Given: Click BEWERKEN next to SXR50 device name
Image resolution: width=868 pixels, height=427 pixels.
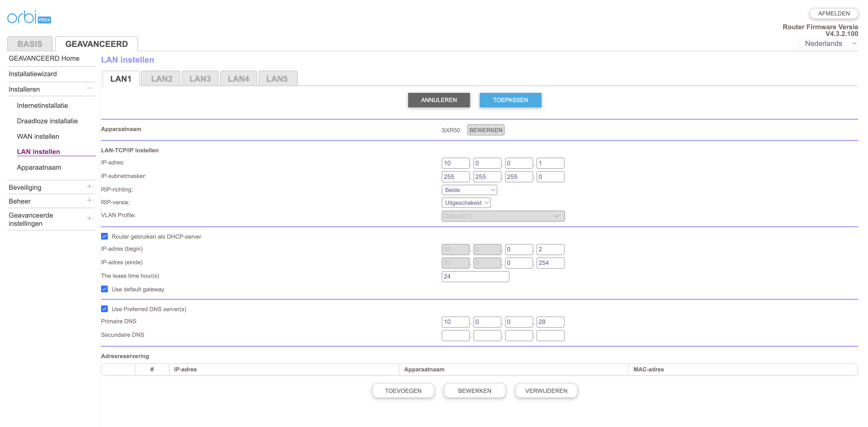Looking at the screenshot, I should tap(485, 130).
